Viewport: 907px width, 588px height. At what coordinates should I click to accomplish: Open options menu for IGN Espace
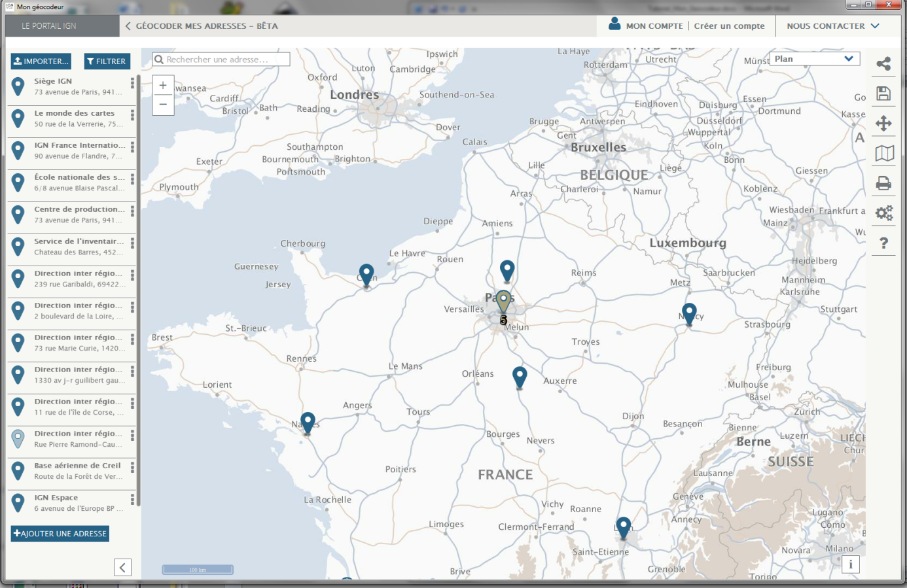coord(132,500)
